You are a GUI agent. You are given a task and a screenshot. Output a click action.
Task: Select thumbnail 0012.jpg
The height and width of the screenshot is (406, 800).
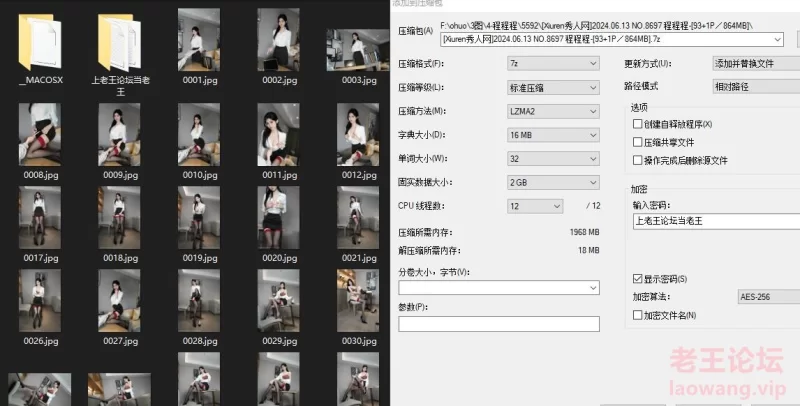(358, 135)
